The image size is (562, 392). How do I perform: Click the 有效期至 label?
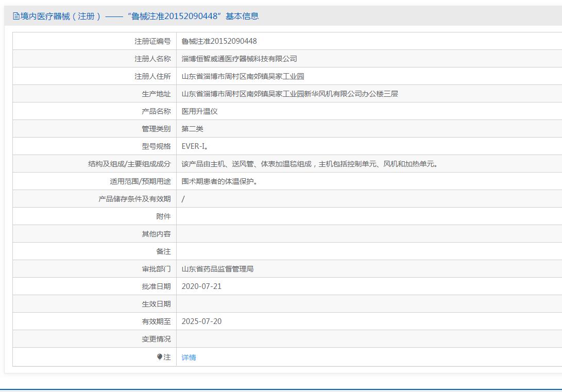pyautogui.click(x=156, y=321)
